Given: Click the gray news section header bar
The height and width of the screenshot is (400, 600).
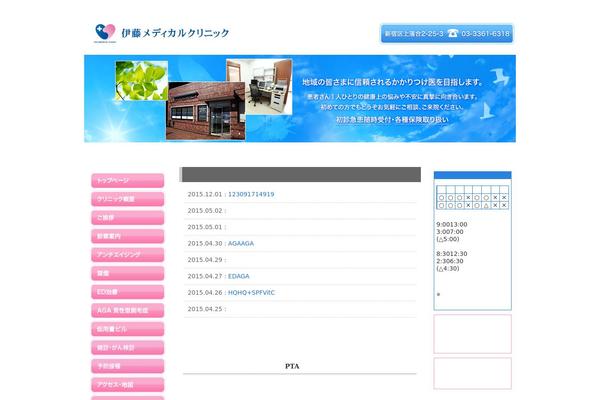Looking at the screenshot, I should click(300, 175).
